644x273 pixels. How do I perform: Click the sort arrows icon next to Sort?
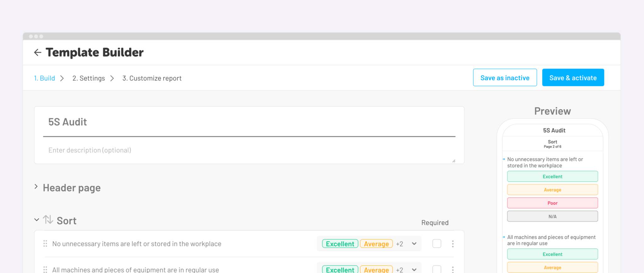48,220
